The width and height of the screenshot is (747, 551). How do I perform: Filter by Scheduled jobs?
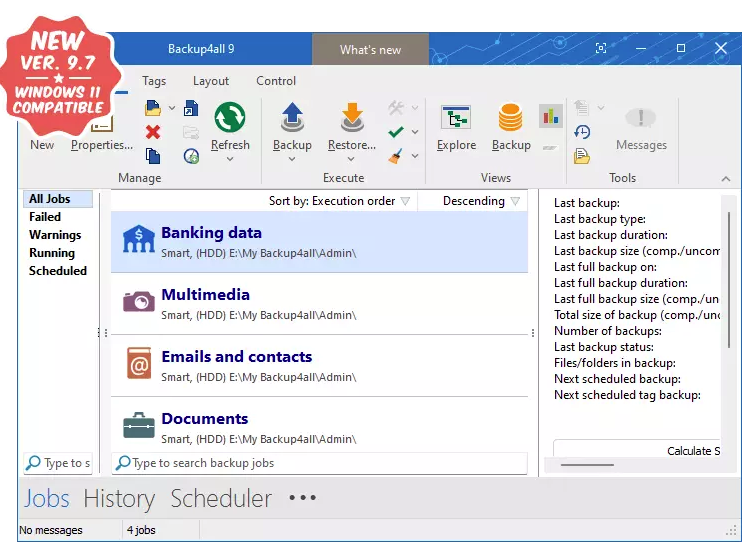click(x=58, y=270)
